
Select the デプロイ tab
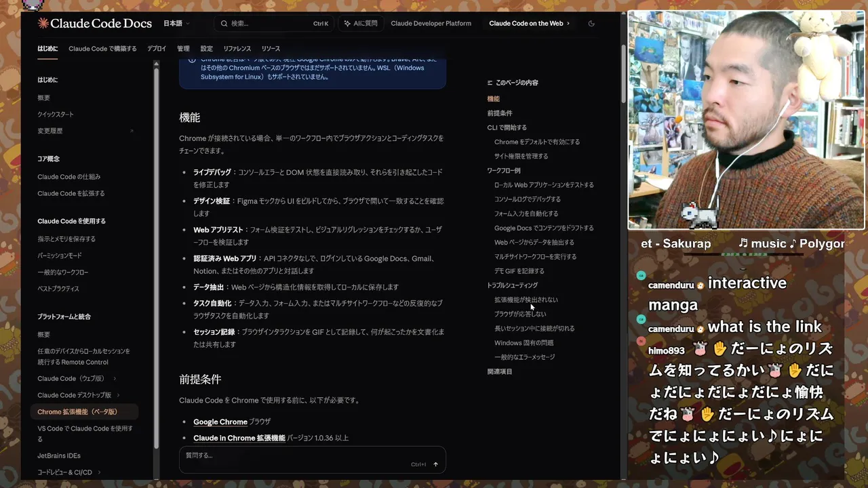click(157, 49)
